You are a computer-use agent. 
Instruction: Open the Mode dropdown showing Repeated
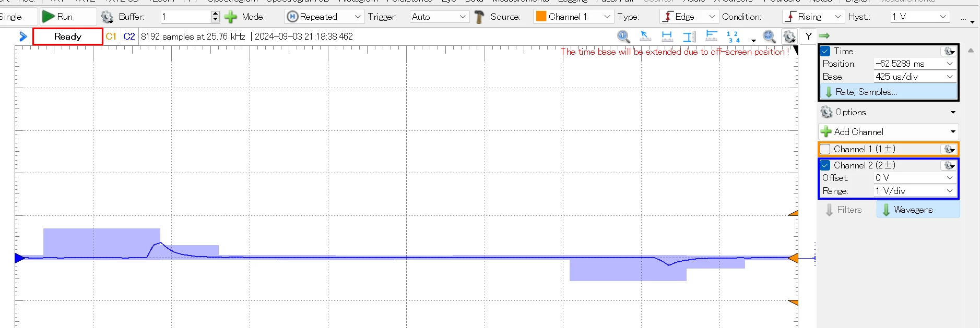(x=324, y=17)
